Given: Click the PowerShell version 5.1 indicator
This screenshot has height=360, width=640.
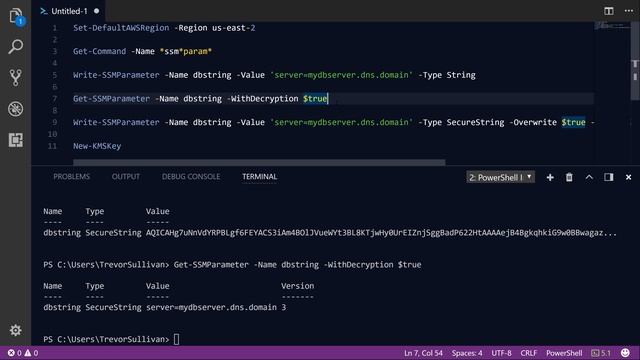Looking at the screenshot, I should [601, 353].
